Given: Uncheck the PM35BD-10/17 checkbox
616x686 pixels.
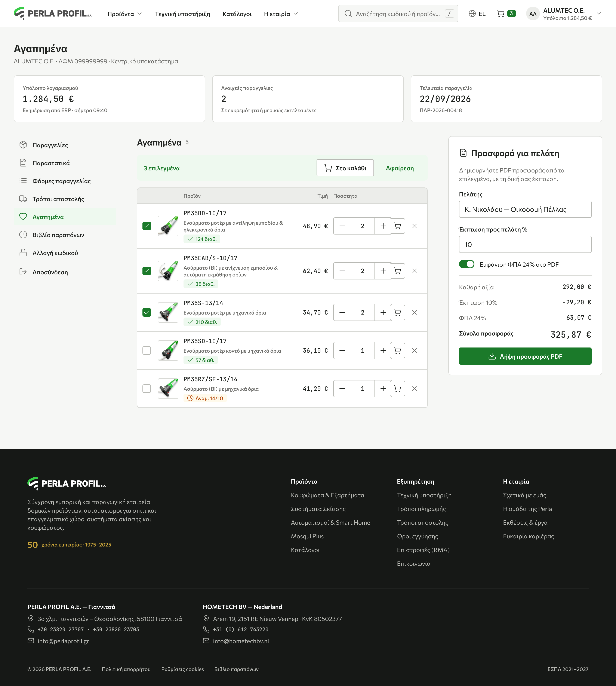Looking at the screenshot, I should click(x=147, y=226).
